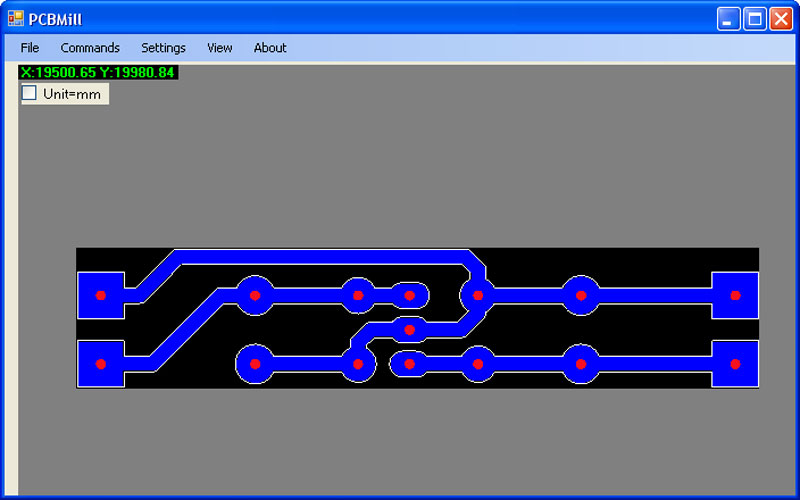Open the Settings menu
800x500 pixels.
[163, 48]
